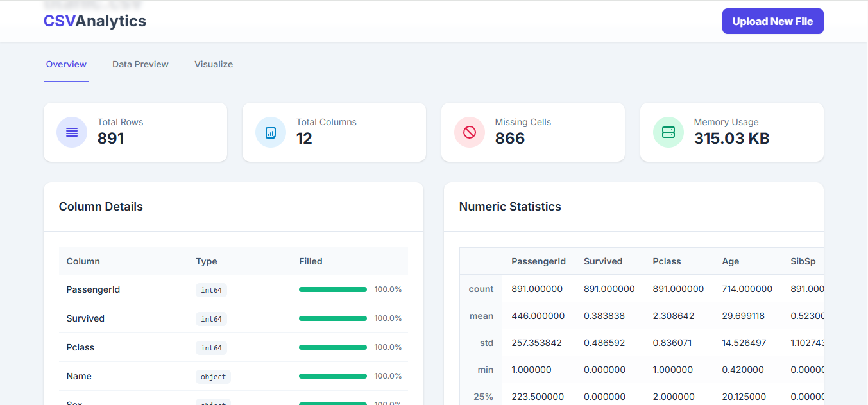Click the Pclass header in Numeric Statistics
This screenshot has height=405, width=868.
(667, 261)
